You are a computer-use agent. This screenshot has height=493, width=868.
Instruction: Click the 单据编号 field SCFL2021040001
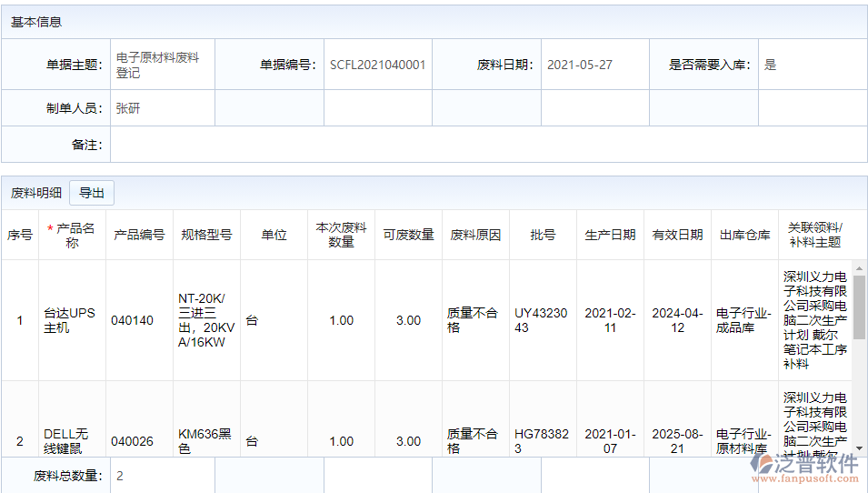(377, 65)
